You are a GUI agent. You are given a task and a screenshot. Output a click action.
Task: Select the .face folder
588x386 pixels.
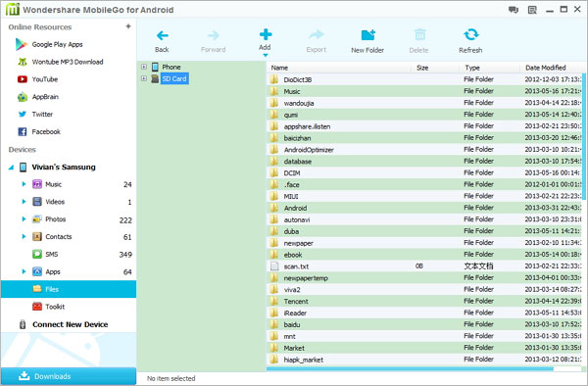(424, 184)
